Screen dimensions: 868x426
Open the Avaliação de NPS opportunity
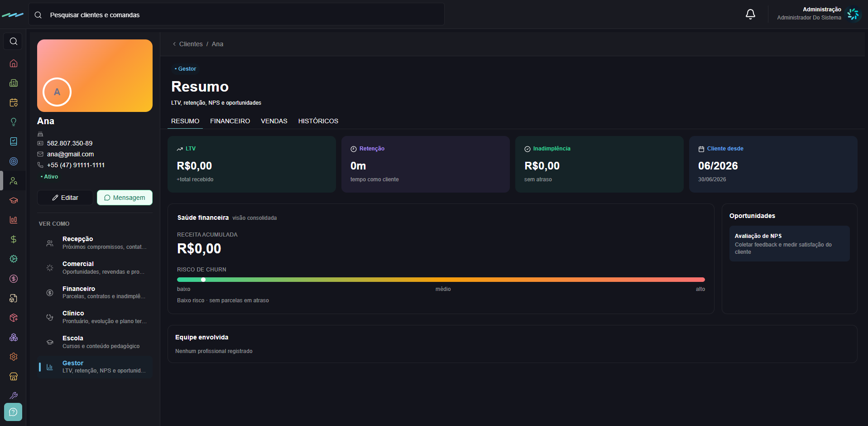pos(790,244)
